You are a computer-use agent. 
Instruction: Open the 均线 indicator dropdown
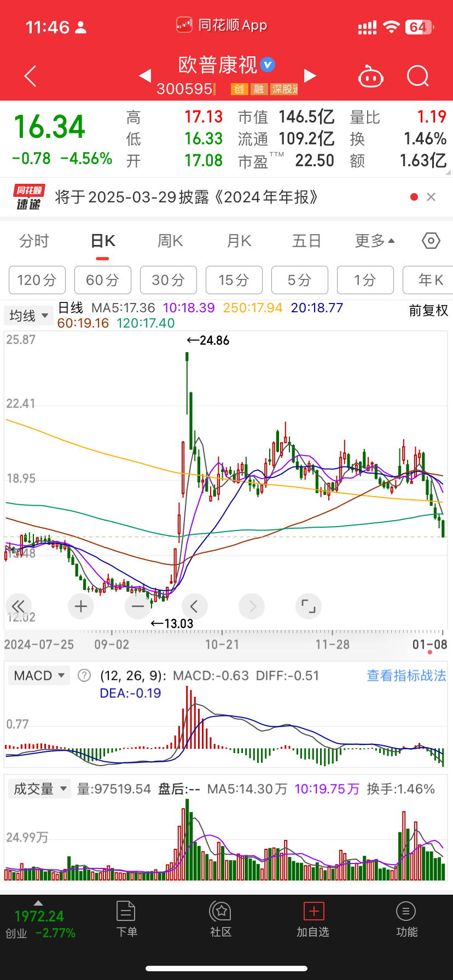28,316
